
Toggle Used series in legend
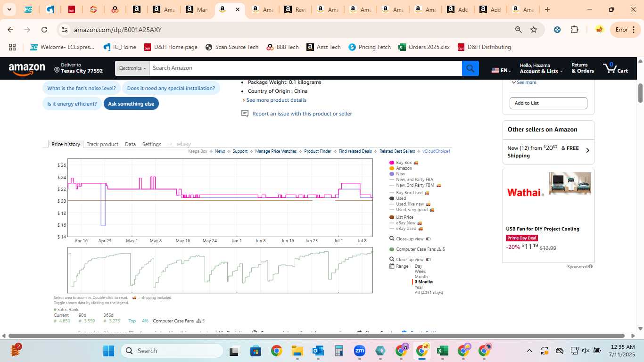pos(398,198)
